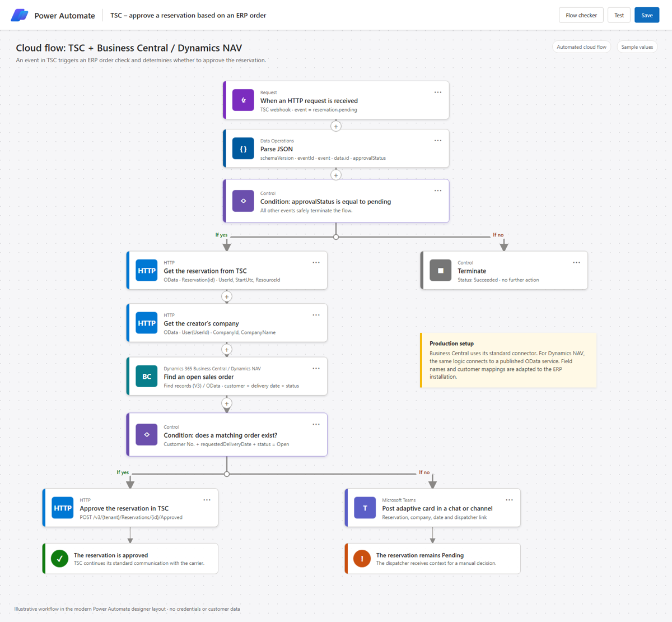
Task: Click the matching order condition diamond icon
Action: click(147, 434)
